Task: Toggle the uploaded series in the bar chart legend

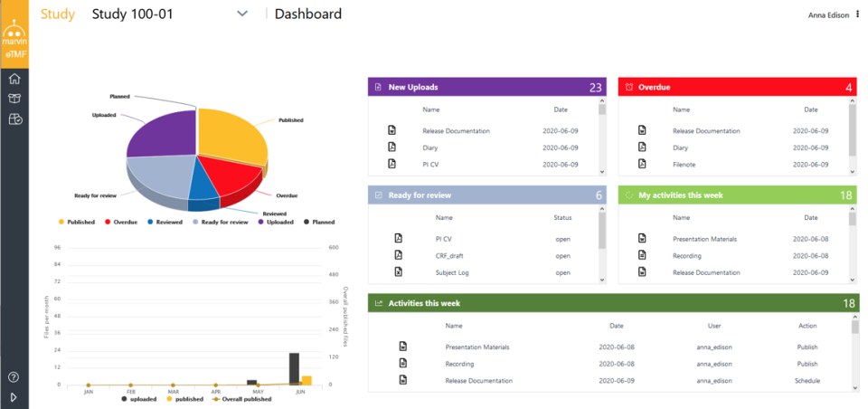Action: 139,397
